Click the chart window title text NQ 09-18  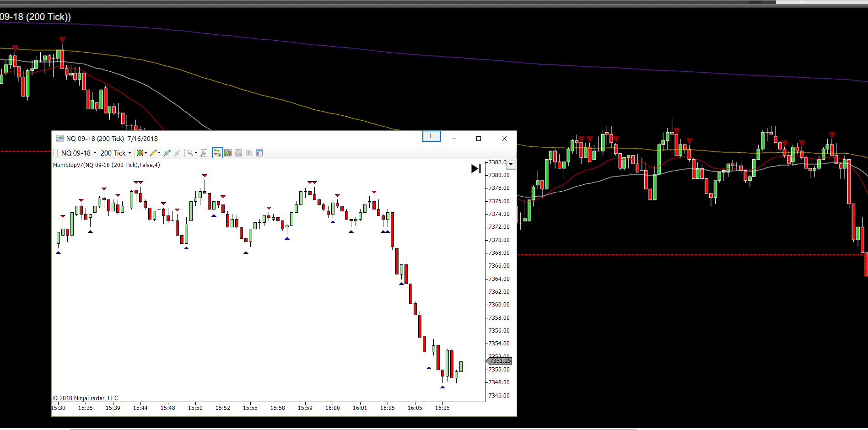(x=112, y=139)
